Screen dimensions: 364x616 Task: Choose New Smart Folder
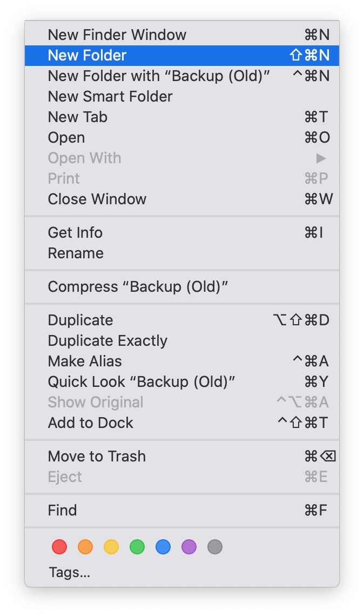coord(110,97)
